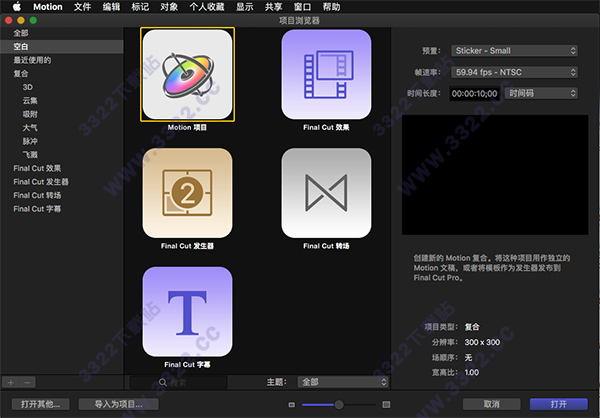
Task: Open the 时间码 duration unit dropdown
Action: tap(541, 93)
